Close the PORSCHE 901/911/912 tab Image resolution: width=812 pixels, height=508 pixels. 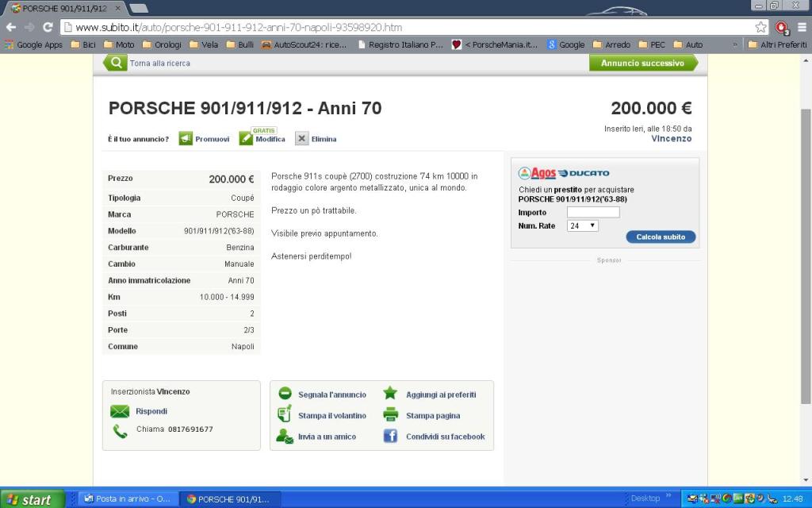click(118, 8)
